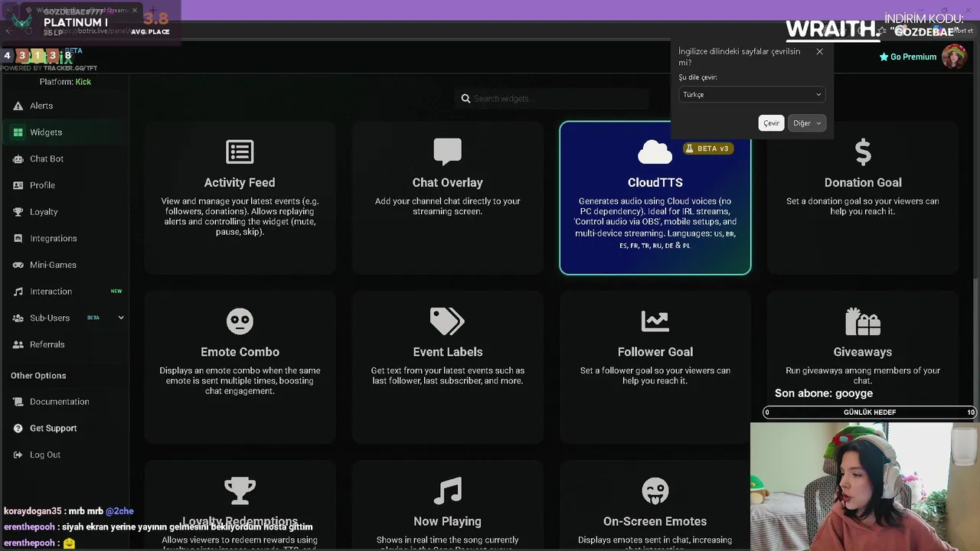Open the Emote Combo face icon

point(240,321)
